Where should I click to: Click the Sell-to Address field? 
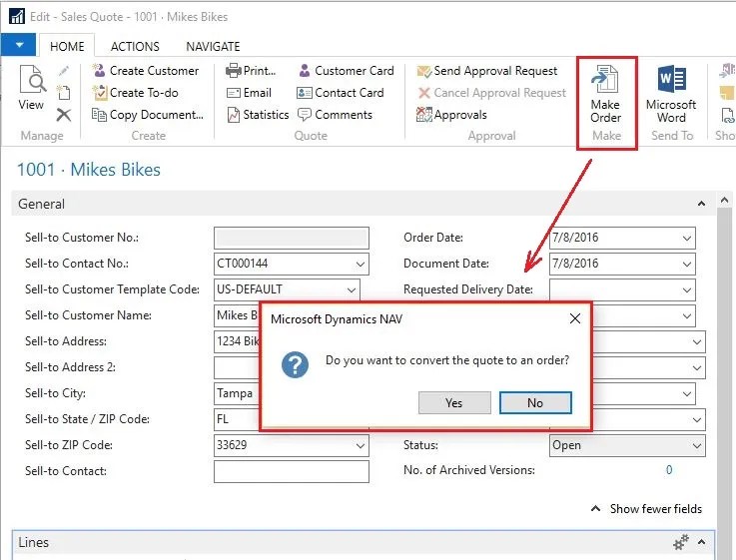point(237,341)
